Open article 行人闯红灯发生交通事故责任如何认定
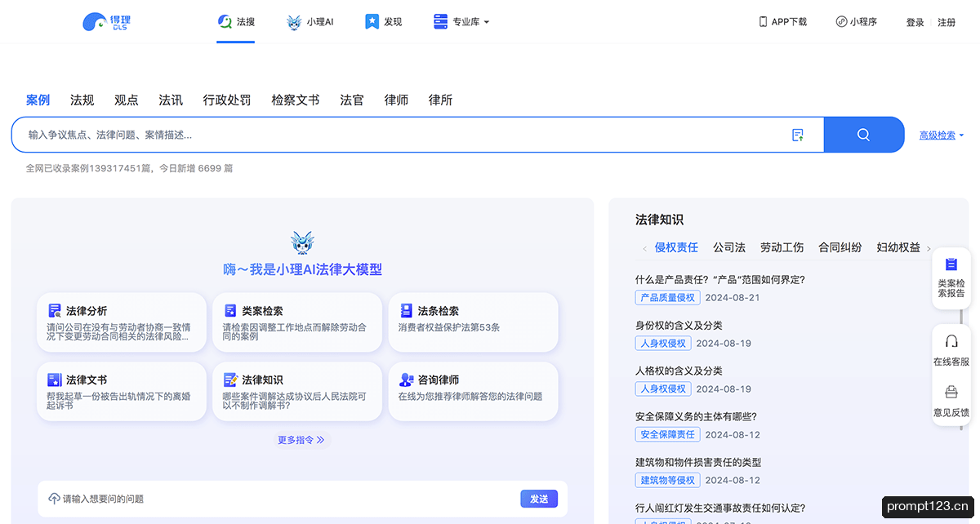Viewport: 980px width, 524px height. click(x=720, y=508)
